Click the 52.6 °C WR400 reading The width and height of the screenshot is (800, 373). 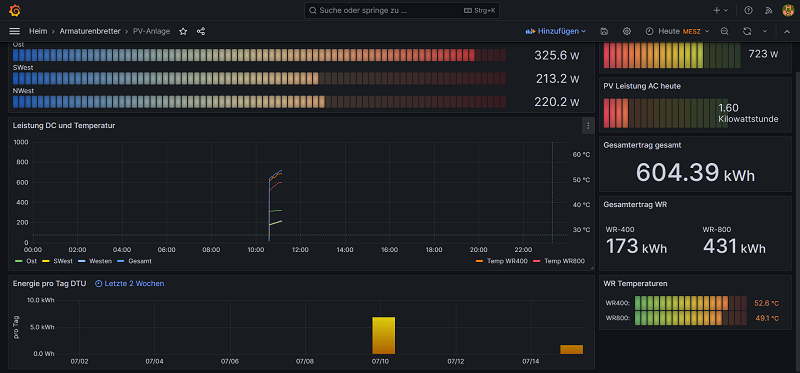click(766, 304)
